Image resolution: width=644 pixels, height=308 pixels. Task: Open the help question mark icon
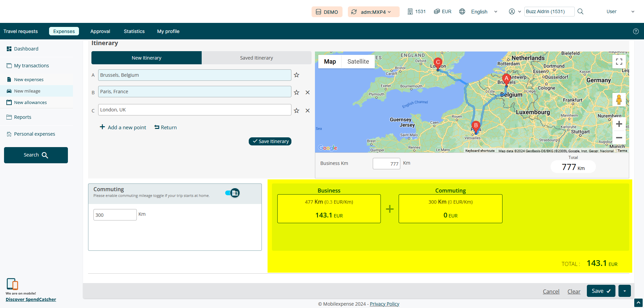[636, 31]
